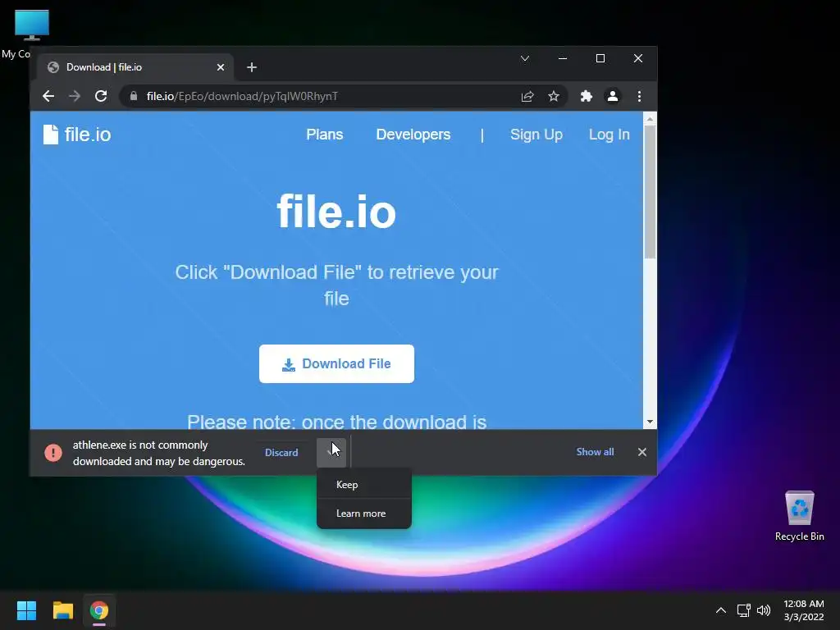The image size is (840, 630).
Task: Select the Recycle Bin desktop icon
Action: pos(799,517)
